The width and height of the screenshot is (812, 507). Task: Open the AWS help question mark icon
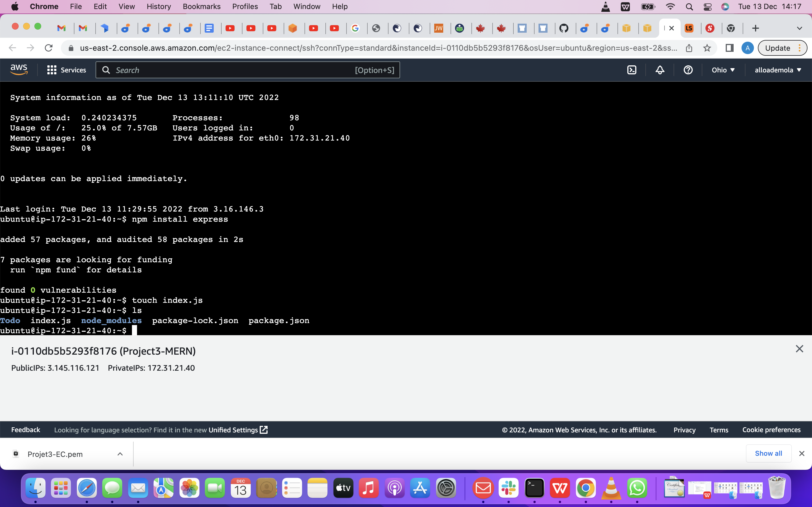pos(688,70)
